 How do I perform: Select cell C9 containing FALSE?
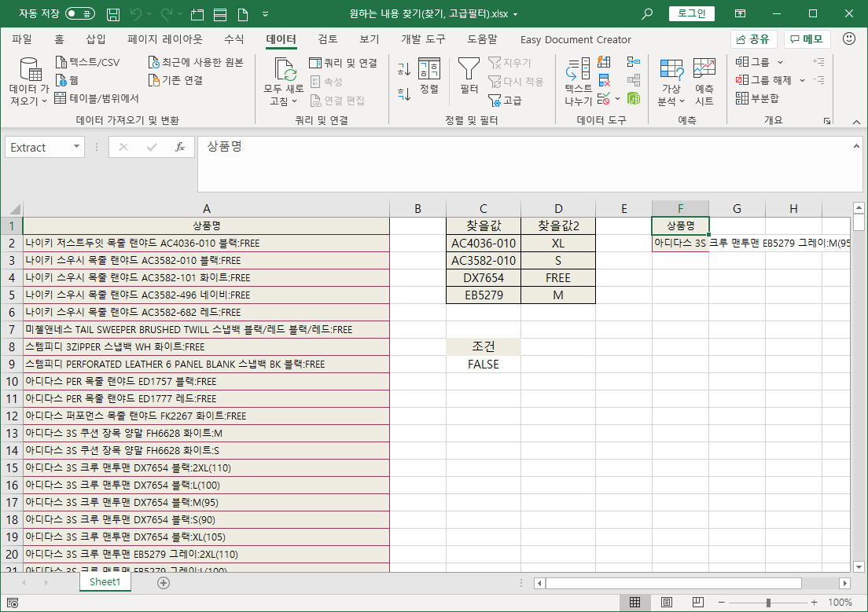click(x=484, y=364)
